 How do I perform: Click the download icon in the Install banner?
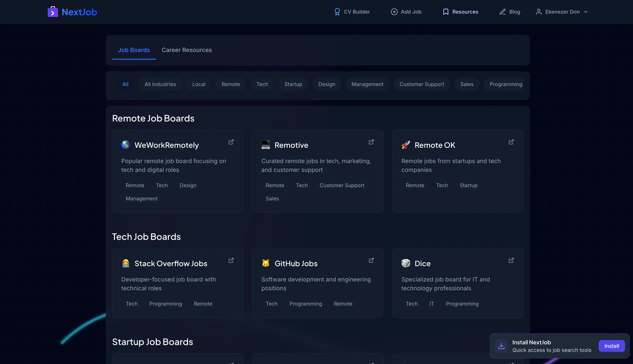pyautogui.click(x=501, y=346)
